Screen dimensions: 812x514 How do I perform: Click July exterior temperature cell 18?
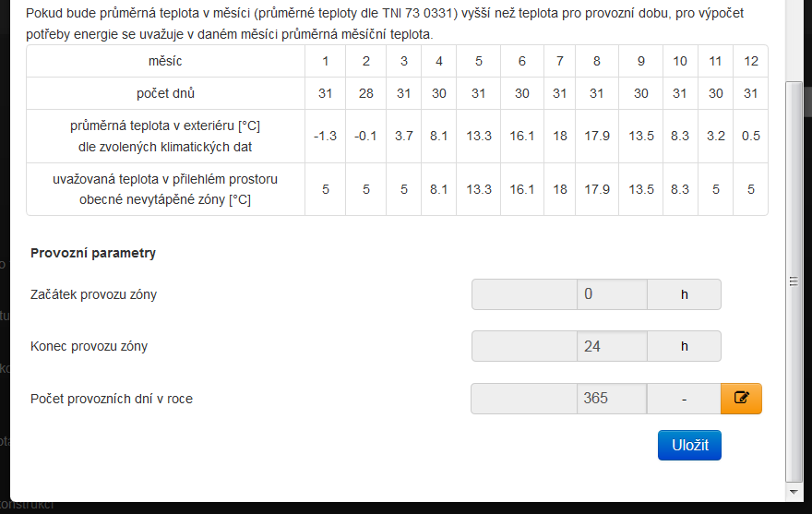560,137
